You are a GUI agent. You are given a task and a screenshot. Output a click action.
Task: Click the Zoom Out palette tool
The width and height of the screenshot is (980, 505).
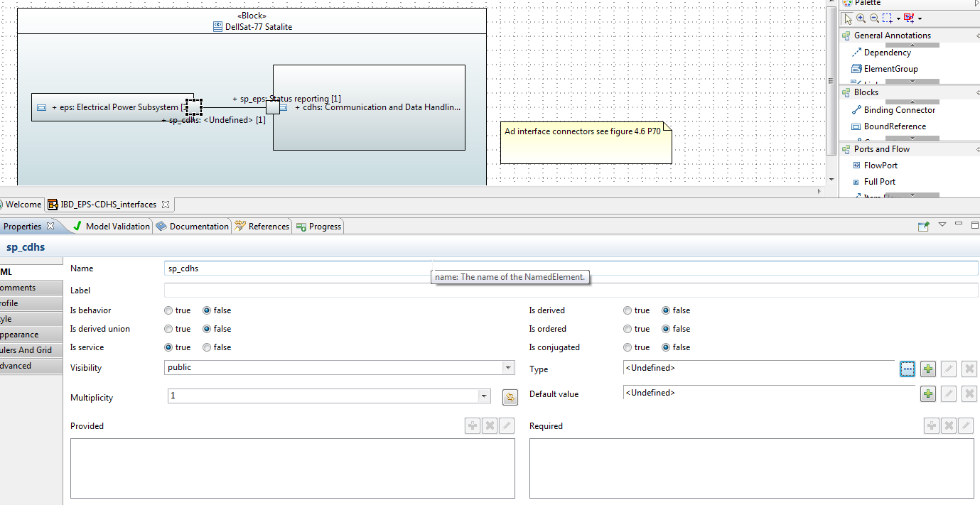point(874,18)
